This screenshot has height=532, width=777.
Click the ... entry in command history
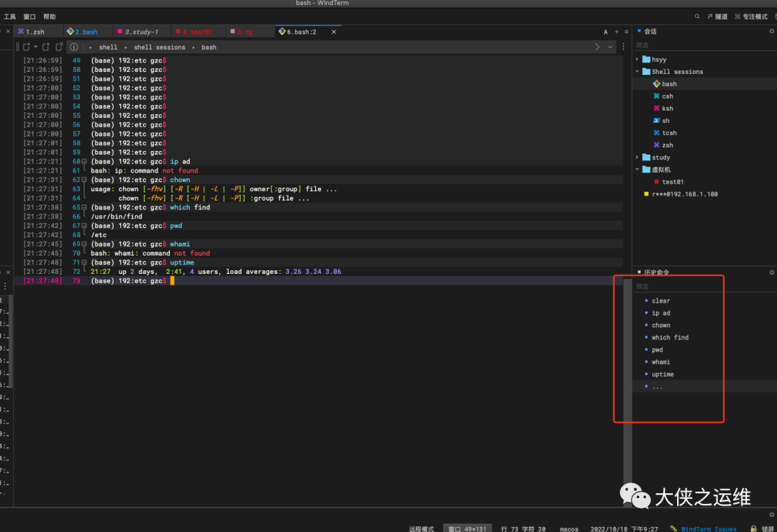pos(704,387)
